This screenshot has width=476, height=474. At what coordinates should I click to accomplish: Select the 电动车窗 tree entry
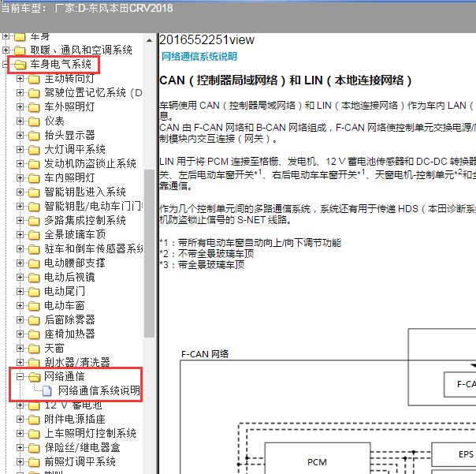65,305
